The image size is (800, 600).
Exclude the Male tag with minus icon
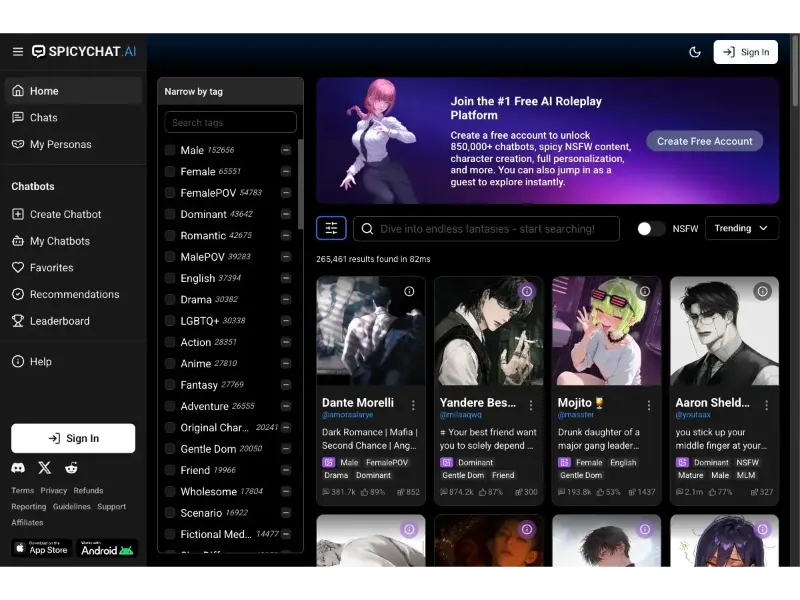click(x=286, y=150)
